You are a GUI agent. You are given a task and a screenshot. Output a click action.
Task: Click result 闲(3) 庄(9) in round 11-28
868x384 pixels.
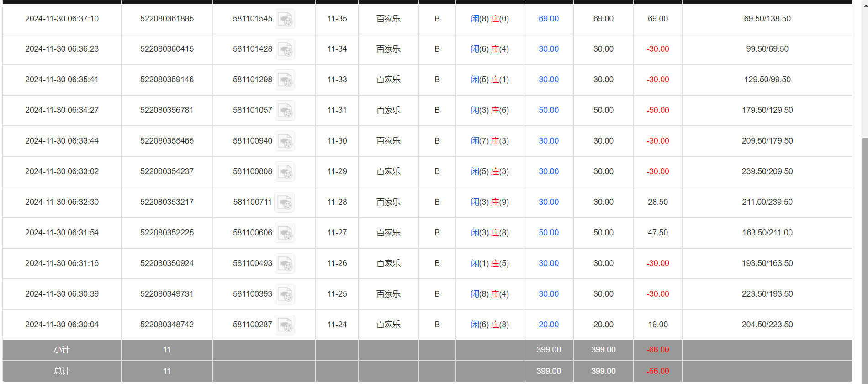[x=490, y=202]
